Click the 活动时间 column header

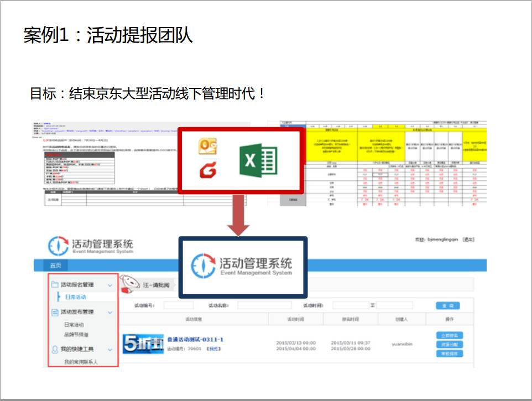(295, 319)
